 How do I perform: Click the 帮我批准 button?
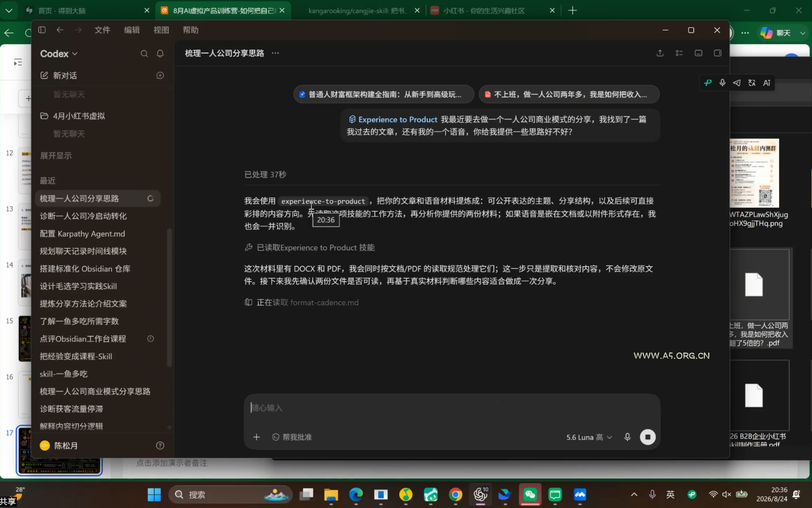(292, 437)
